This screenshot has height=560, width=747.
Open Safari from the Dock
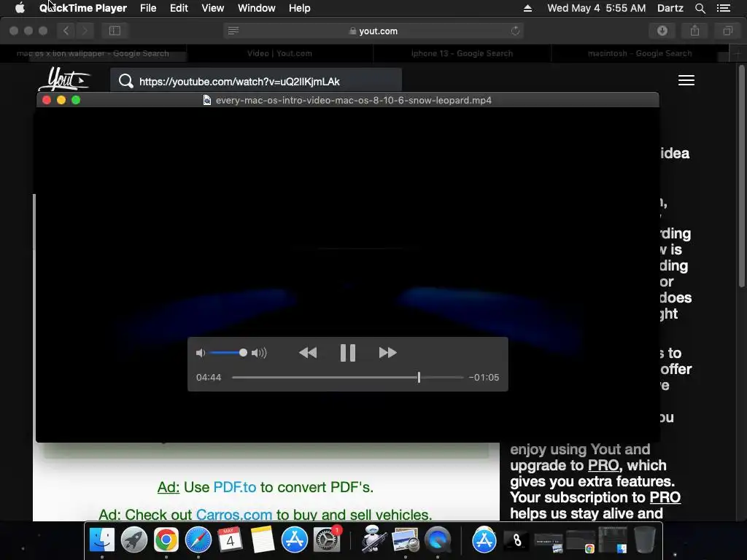pyautogui.click(x=198, y=540)
